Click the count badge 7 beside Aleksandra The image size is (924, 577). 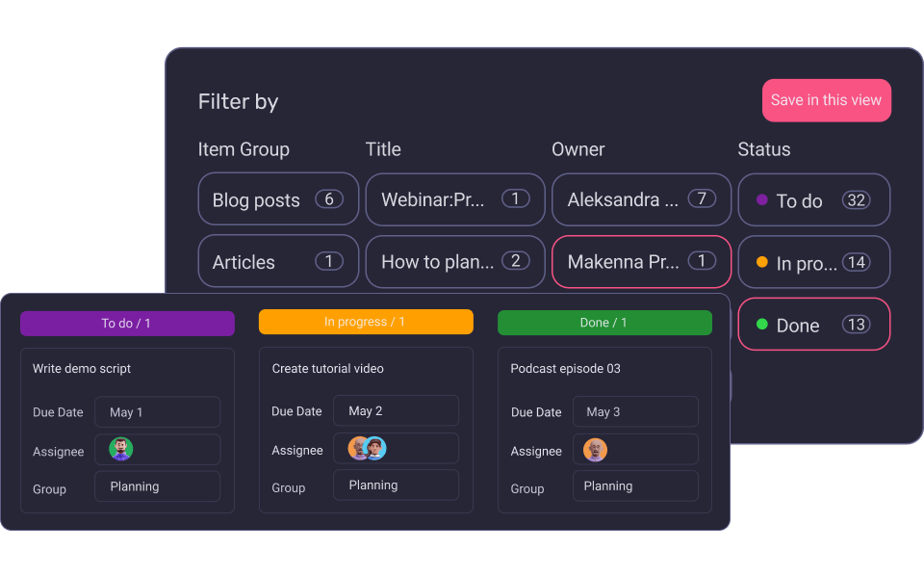(x=702, y=199)
